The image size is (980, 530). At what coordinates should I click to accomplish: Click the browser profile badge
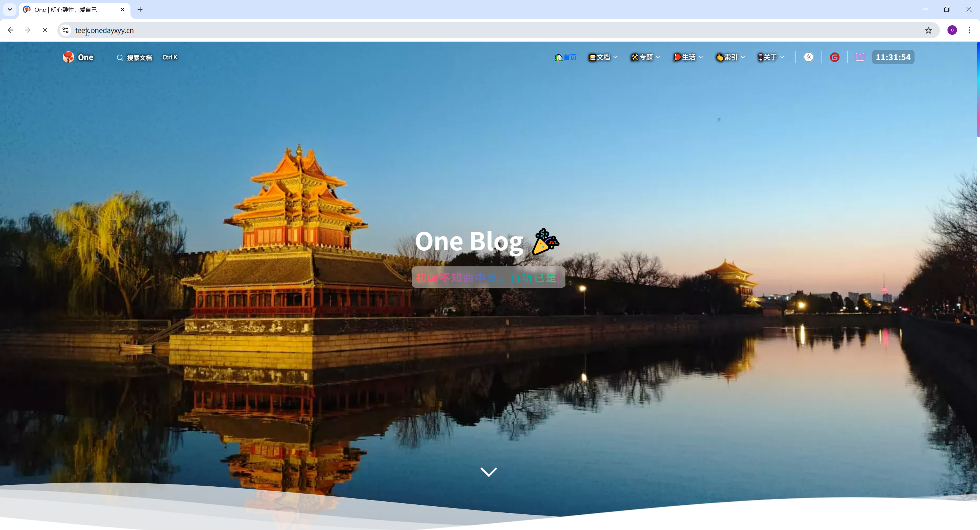click(x=952, y=30)
